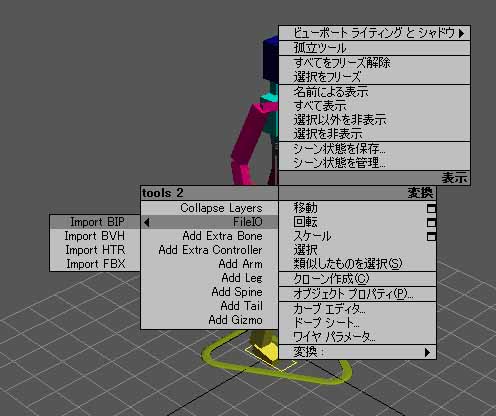The image size is (496, 416).
Task: Choose Import HTR
Action: pos(95,250)
